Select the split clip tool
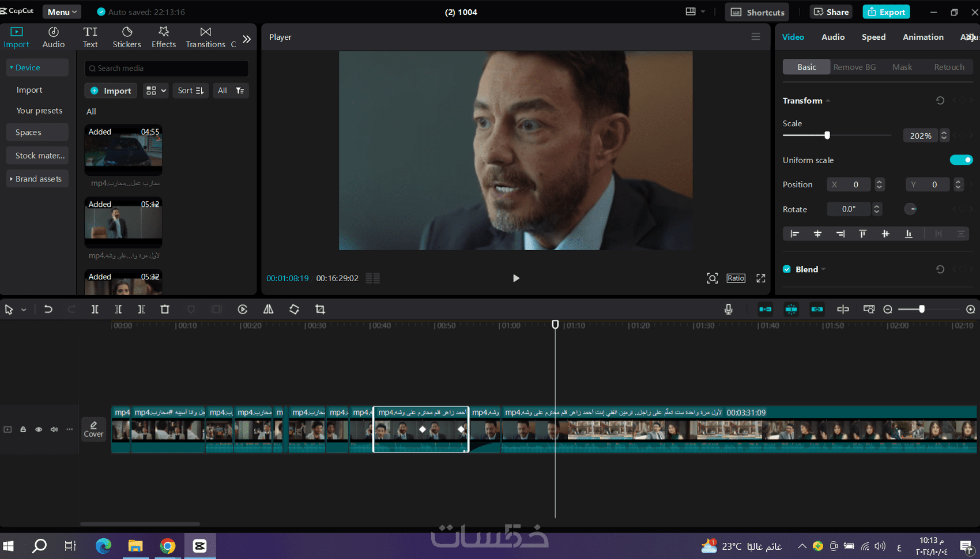The width and height of the screenshot is (980, 559). (x=95, y=309)
